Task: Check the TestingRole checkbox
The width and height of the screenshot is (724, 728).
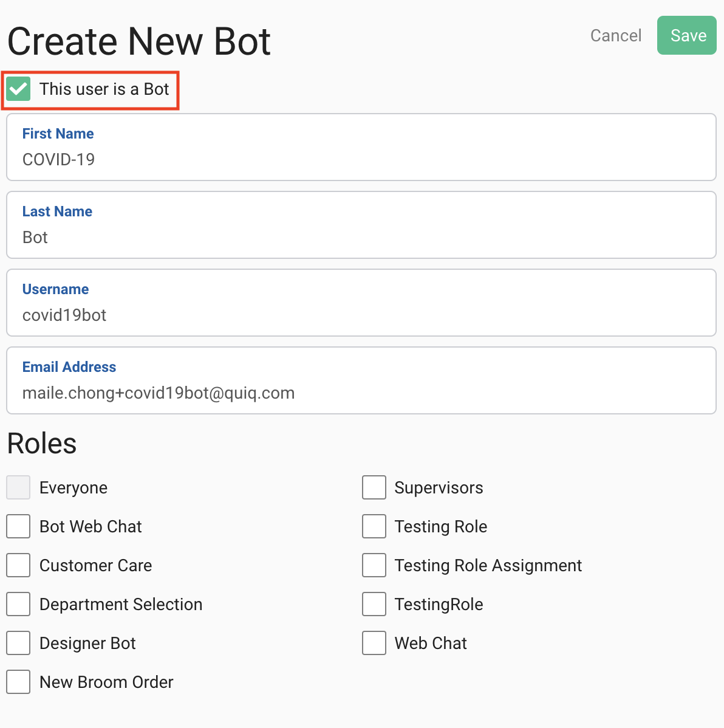Action: tap(374, 604)
